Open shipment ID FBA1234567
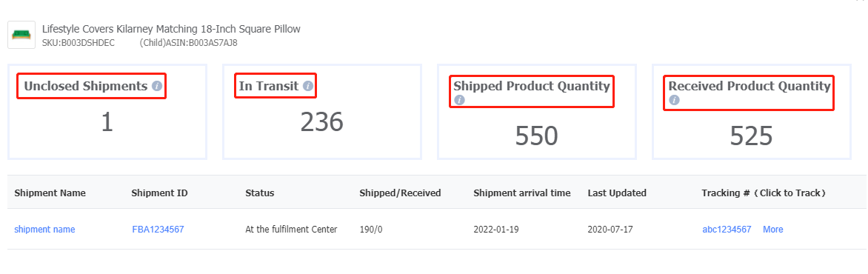The height and width of the screenshot is (274, 868). click(x=158, y=229)
